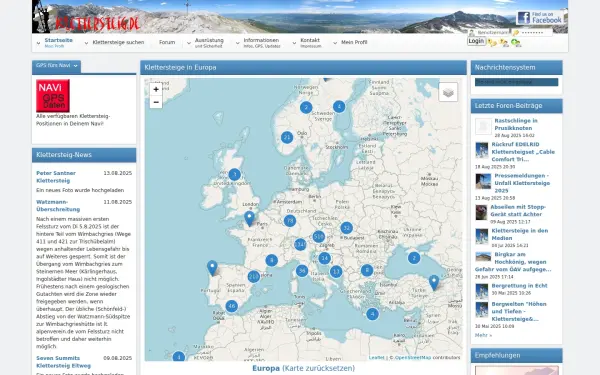
Task: Open the Mein Profil menu item
Action: point(354,42)
